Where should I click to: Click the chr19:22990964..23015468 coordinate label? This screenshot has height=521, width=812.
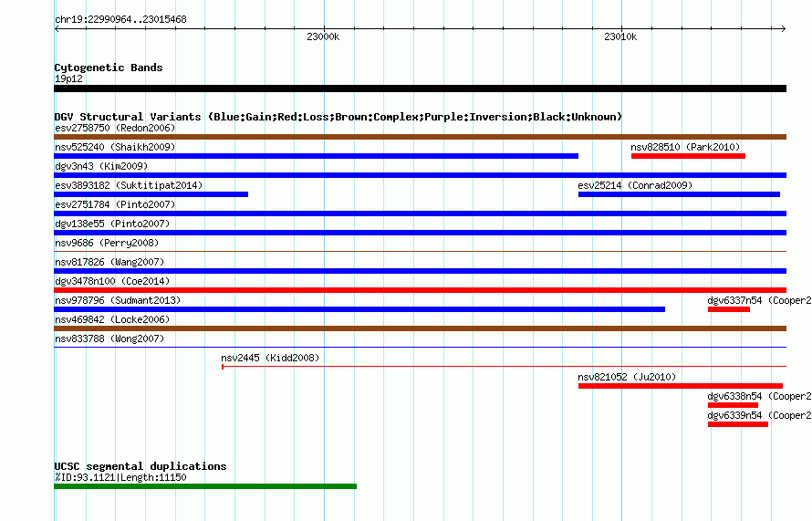click(120, 20)
